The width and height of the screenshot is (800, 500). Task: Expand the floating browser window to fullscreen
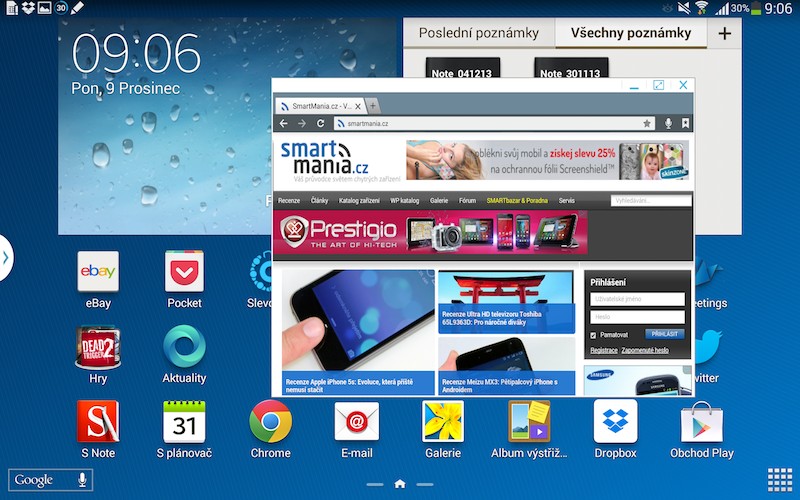coord(659,85)
